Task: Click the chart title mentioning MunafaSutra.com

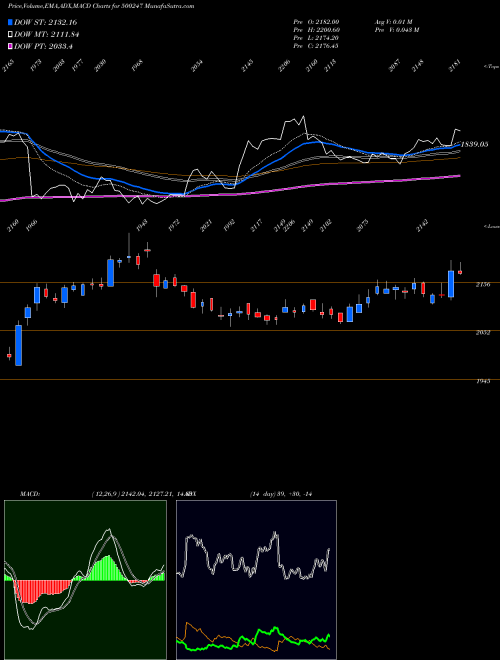Action: click(101, 7)
